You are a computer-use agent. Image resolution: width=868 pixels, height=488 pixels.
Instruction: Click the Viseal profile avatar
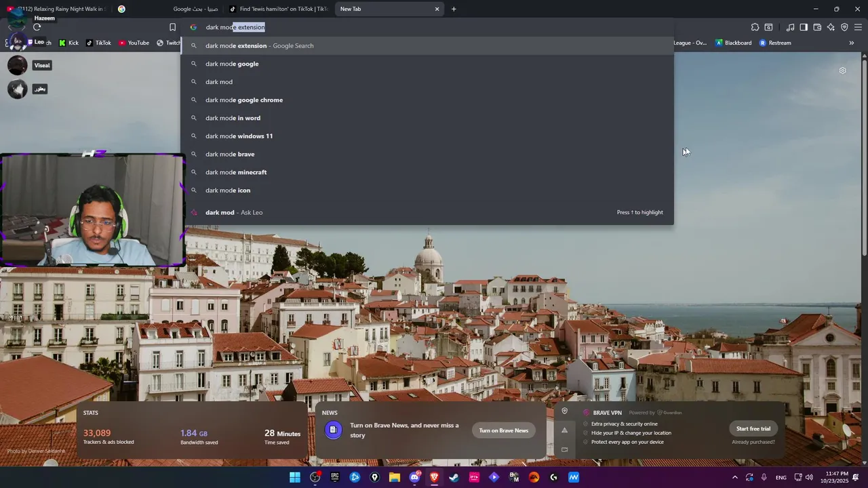click(x=17, y=65)
